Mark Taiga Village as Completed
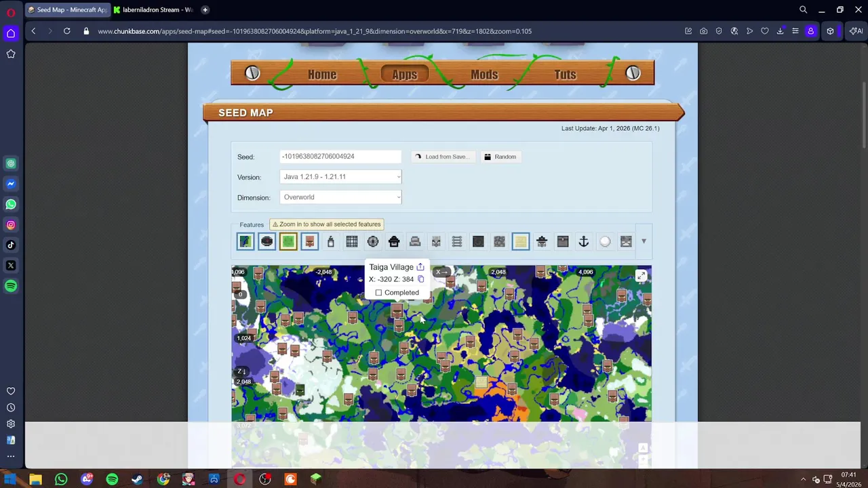Image resolution: width=868 pixels, height=488 pixels. pos(378,293)
